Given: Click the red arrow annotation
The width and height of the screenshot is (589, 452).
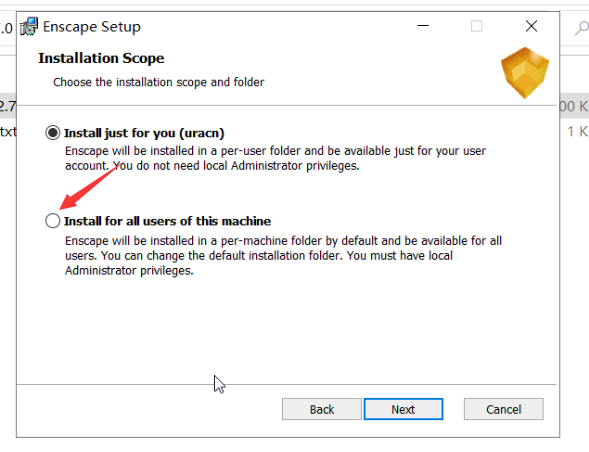Looking at the screenshot, I should pos(91,185).
